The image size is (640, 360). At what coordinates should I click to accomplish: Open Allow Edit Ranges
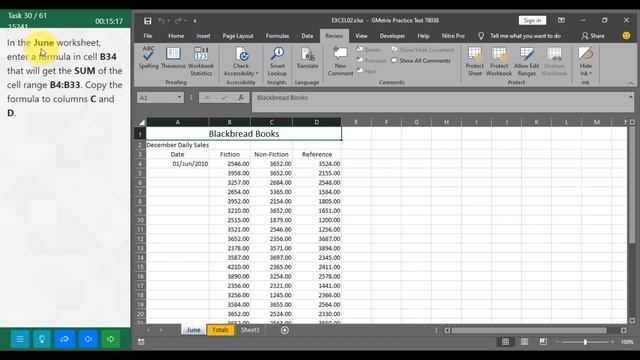pyautogui.click(x=527, y=61)
